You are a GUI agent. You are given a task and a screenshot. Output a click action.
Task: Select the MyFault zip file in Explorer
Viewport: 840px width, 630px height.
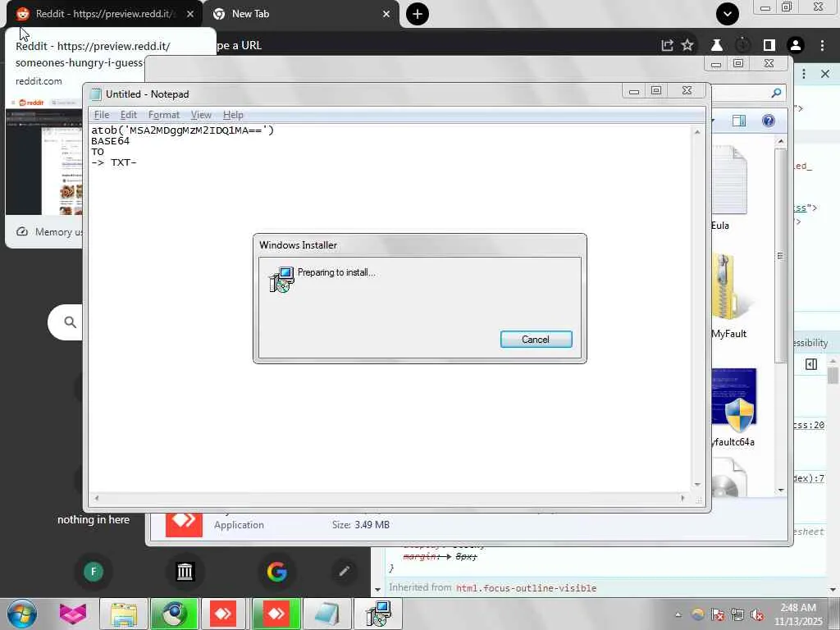(x=729, y=297)
